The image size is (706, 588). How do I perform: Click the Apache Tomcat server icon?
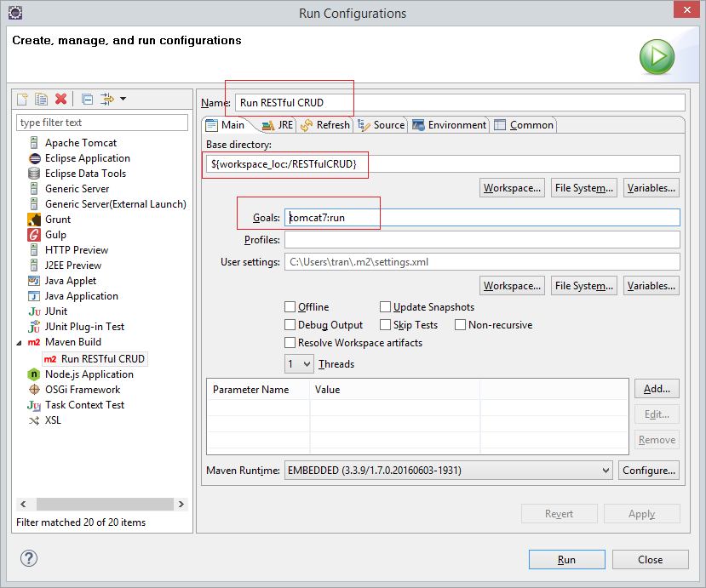[34, 143]
